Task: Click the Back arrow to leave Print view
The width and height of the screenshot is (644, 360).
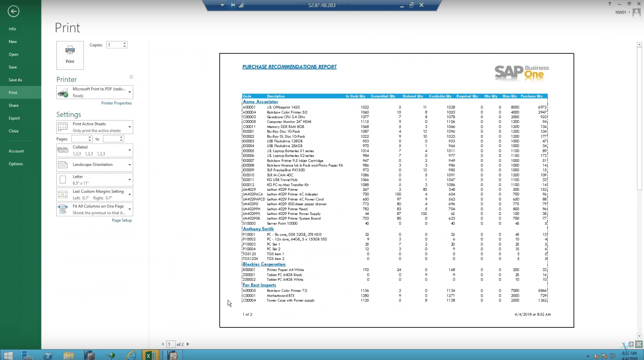Action: pos(13,11)
